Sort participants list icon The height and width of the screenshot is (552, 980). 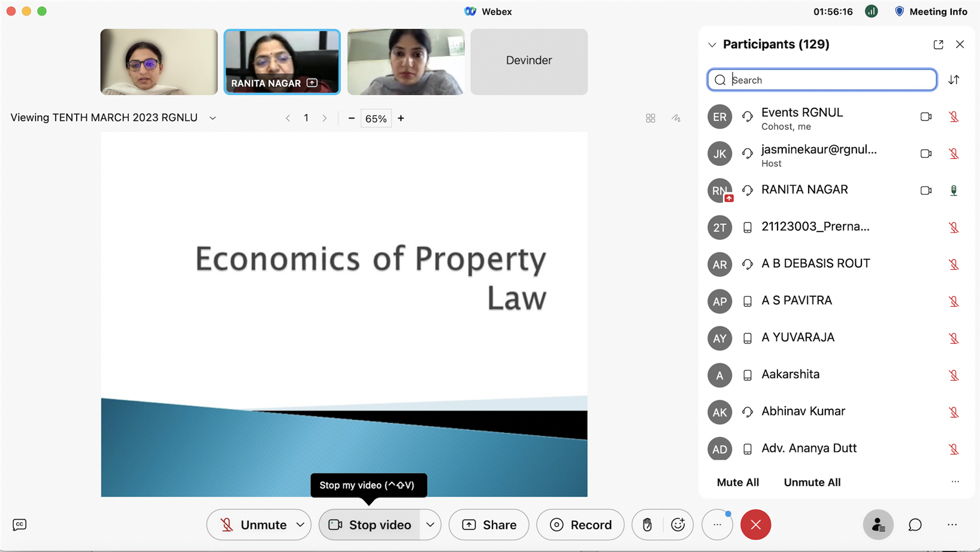coord(954,80)
